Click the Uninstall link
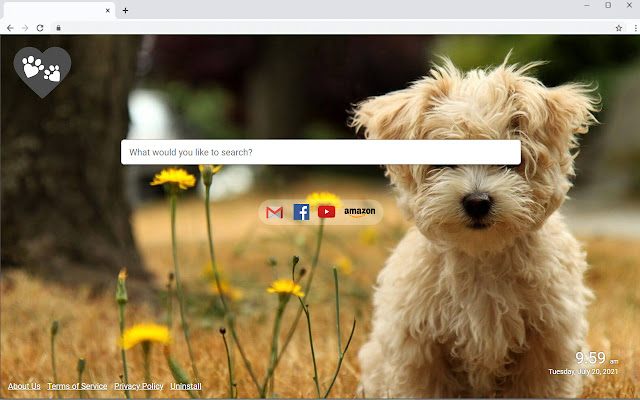The height and width of the screenshot is (400, 640). click(186, 386)
